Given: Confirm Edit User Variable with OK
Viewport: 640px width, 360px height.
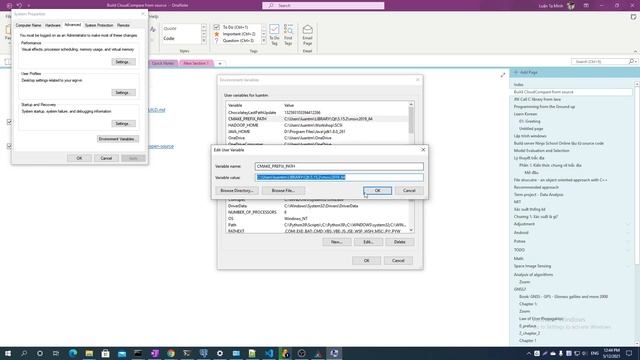Looking at the screenshot, I should (x=378, y=191).
